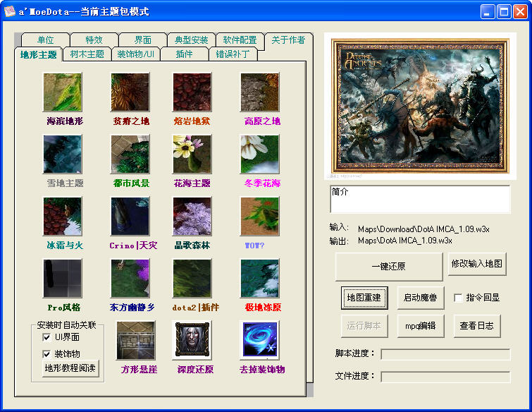Select the 东方幽静乡 terrain icon
The width and height of the screenshot is (532, 412).
[130, 279]
